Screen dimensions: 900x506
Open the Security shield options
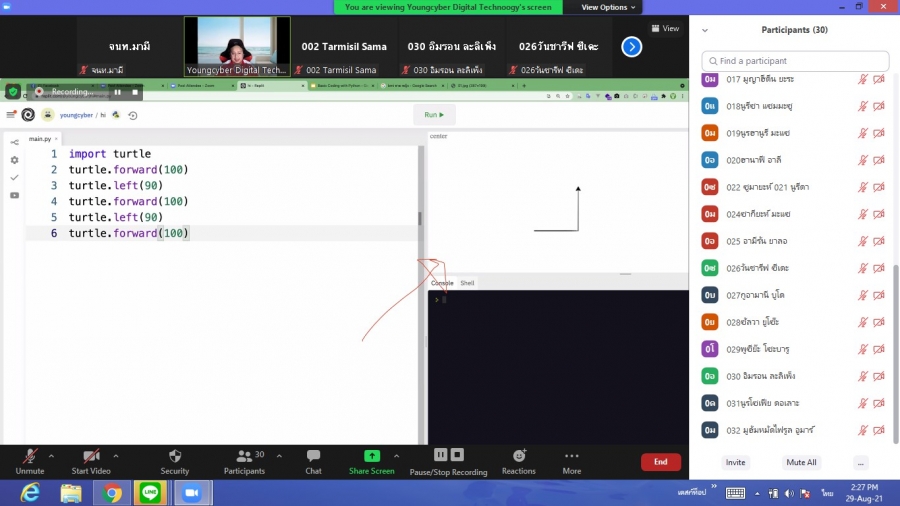tap(175, 456)
